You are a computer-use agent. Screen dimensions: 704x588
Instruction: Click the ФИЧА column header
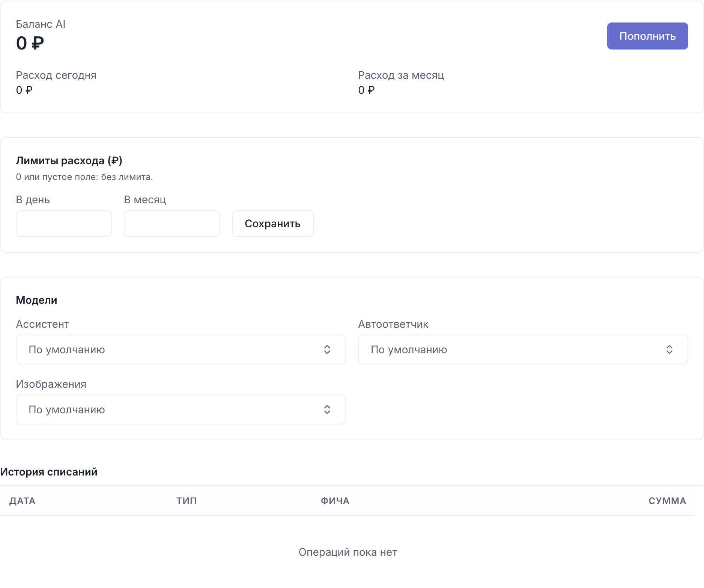click(x=335, y=501)
